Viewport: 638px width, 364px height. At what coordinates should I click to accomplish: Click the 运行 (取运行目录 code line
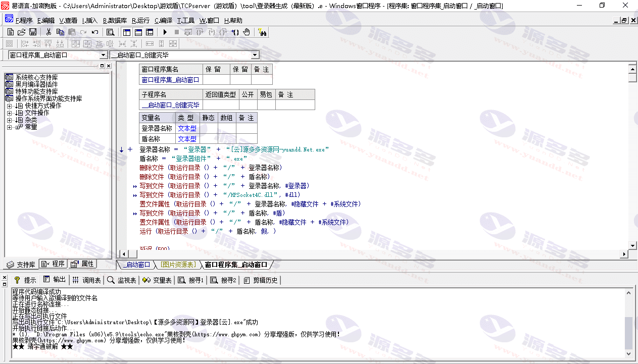[208, 231]
